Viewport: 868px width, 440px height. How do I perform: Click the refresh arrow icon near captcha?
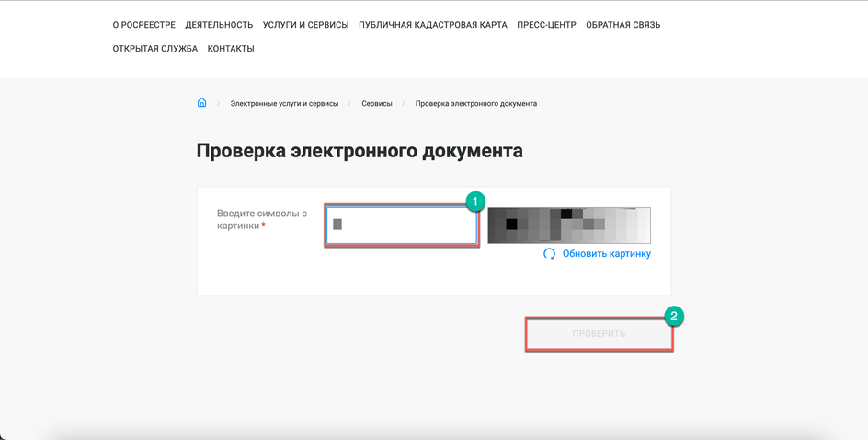pyautogui.click(x=549, y=254)
